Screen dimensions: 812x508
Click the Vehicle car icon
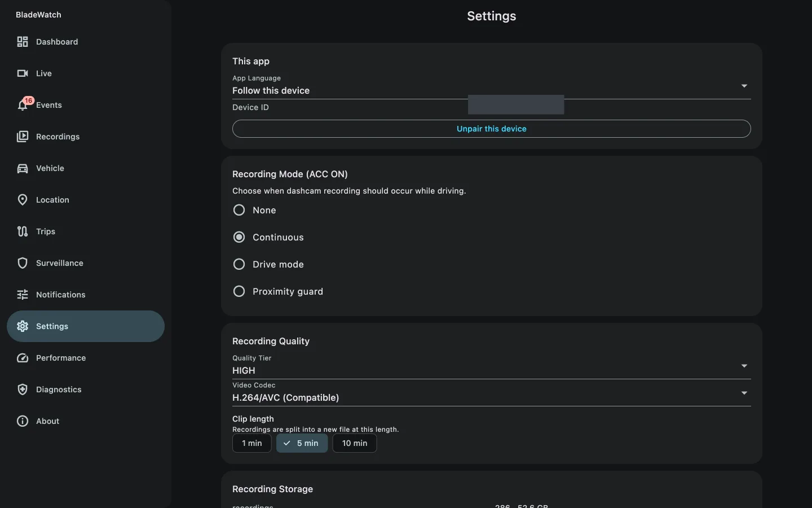click(x=23, y=168)
